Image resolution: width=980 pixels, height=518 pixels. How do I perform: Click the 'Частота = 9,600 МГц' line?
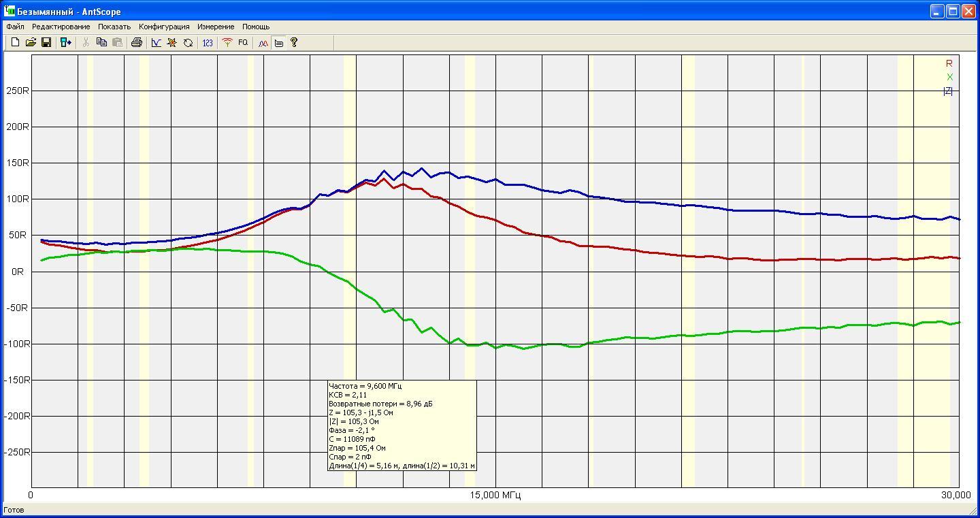[365, 386]
